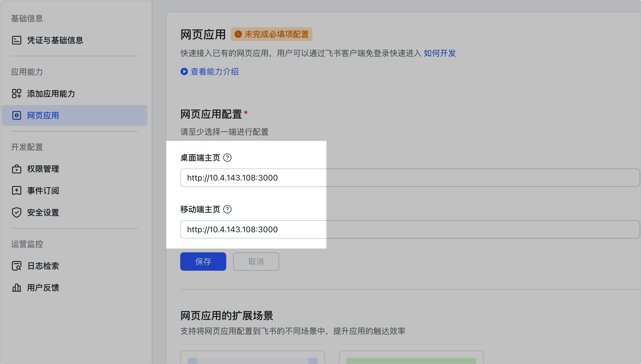Click the permission management briefcase icon
The image size is (641, 364).
[x=17, y=169]
